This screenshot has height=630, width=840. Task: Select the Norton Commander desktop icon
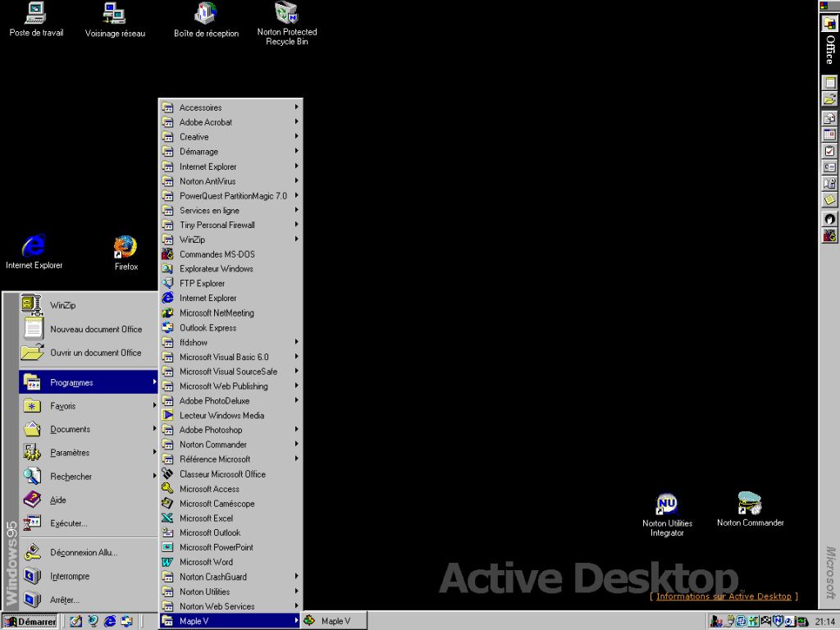[x=750, y=509]
